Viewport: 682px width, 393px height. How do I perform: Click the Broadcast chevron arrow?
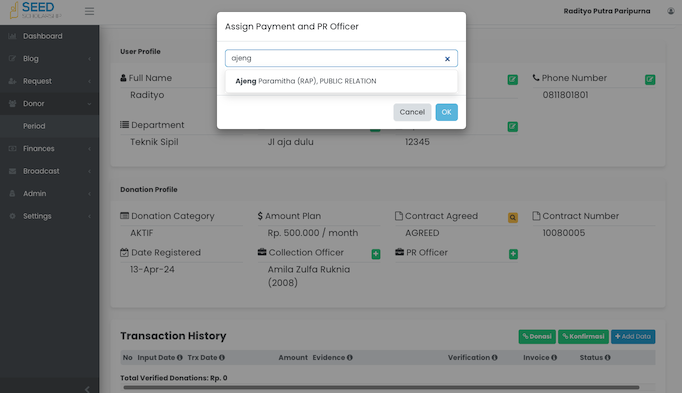pyautogui.click(x=89, y=171)
